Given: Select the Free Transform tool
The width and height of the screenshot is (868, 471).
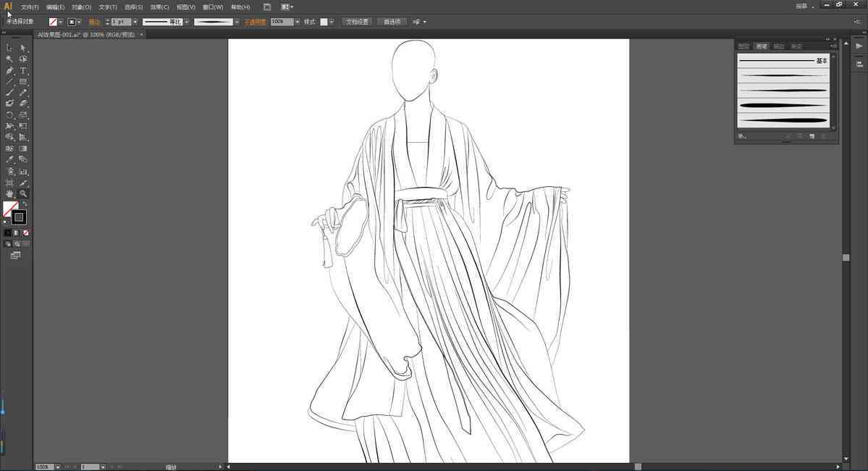Looking at the screenshot, I should [x=23, y=126].
